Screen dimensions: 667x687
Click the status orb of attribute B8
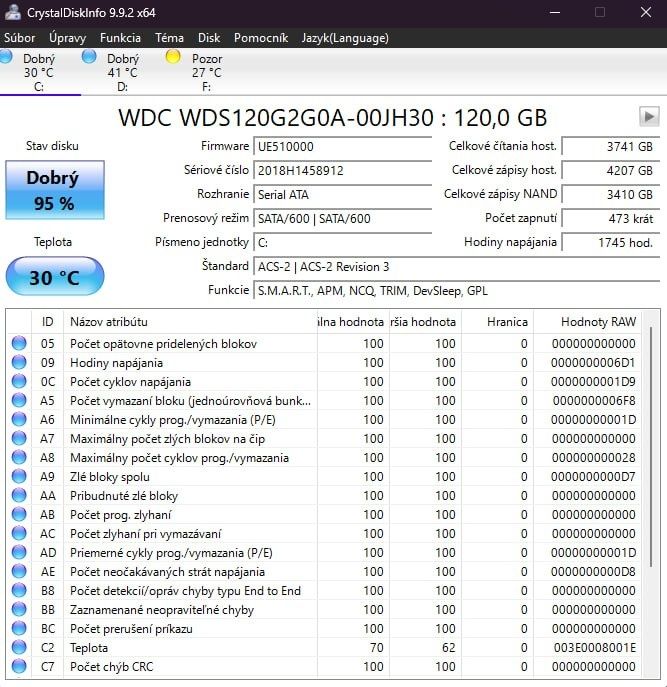(x=19, y=590)
